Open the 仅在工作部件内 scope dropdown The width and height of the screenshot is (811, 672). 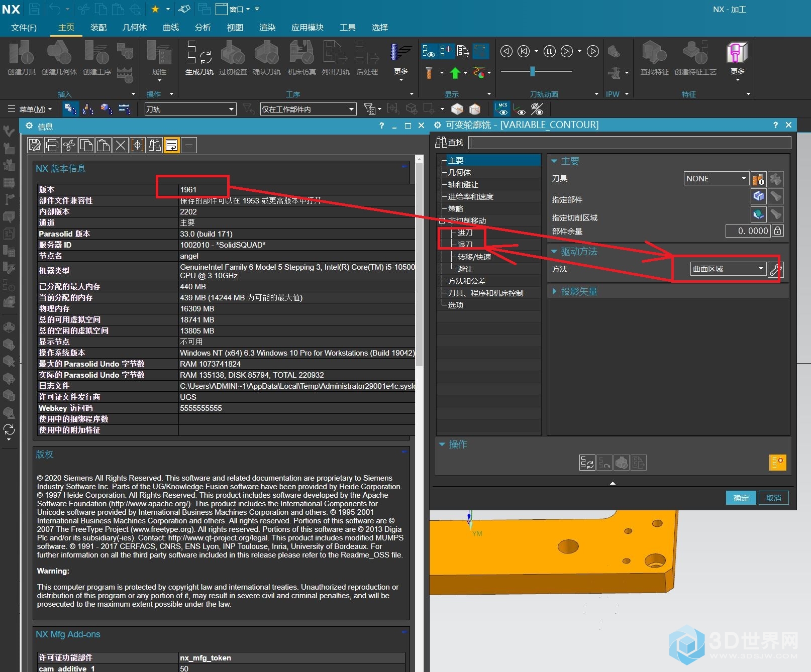308,109
